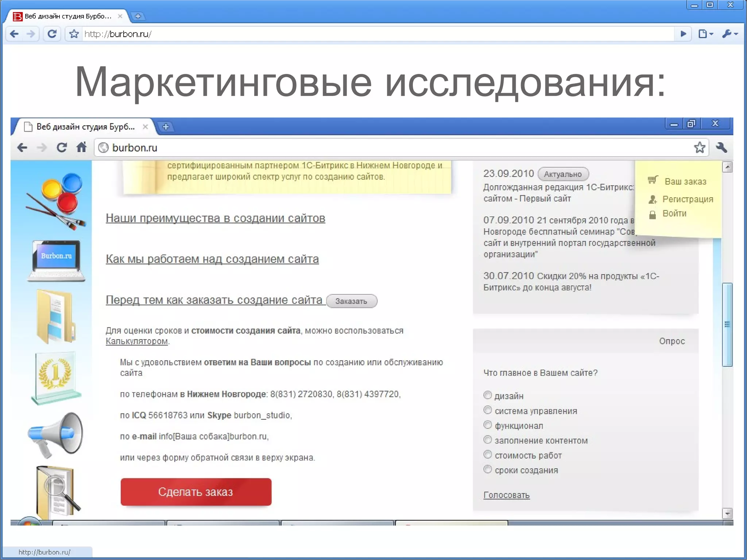Click 'Опрос' poll heading
This screenshot has height=560, width=747.
coord(672,341)
